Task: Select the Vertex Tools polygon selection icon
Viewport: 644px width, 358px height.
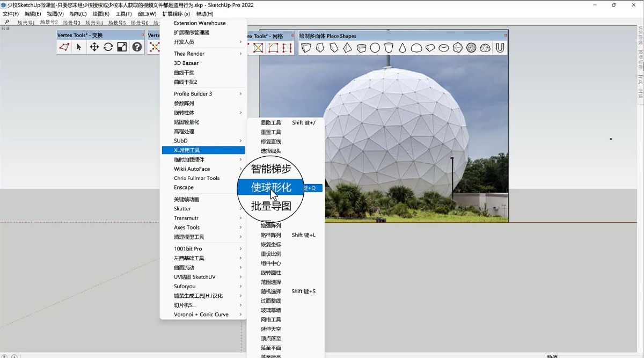Action: point(64,47)
